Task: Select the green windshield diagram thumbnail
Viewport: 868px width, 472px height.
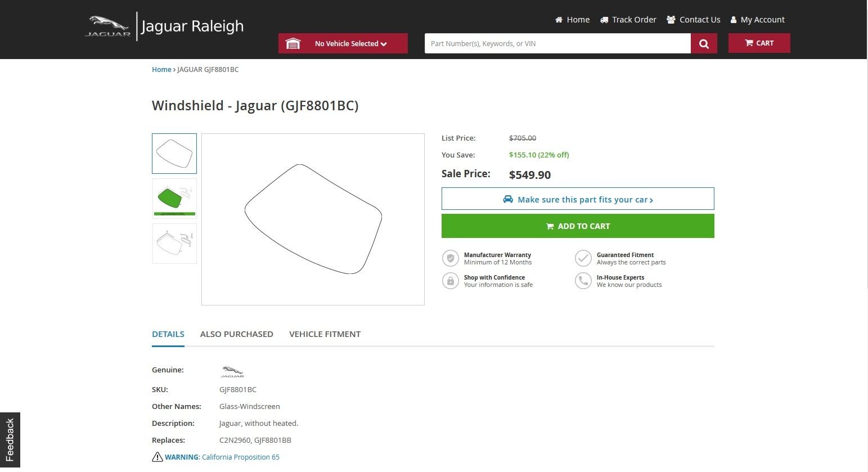Action: pos(174,199)
